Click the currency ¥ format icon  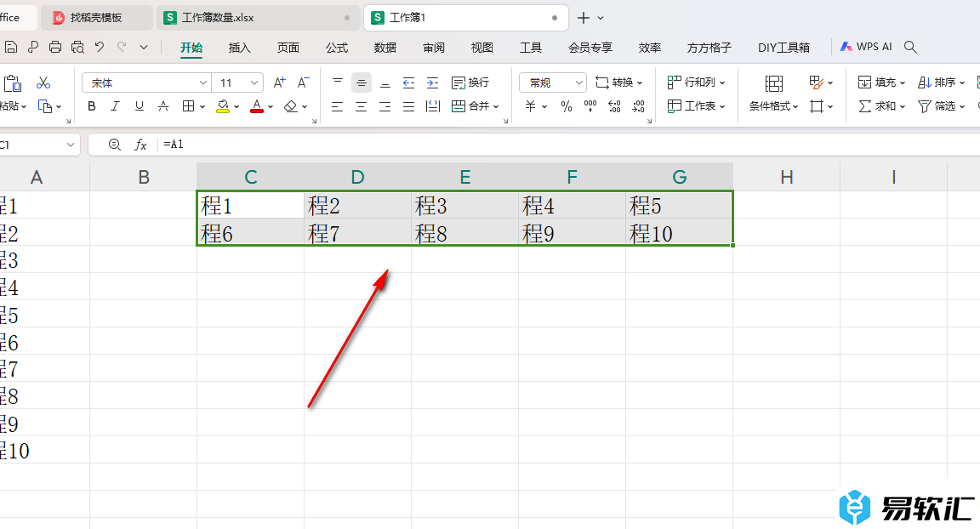(x=531, y=107)
